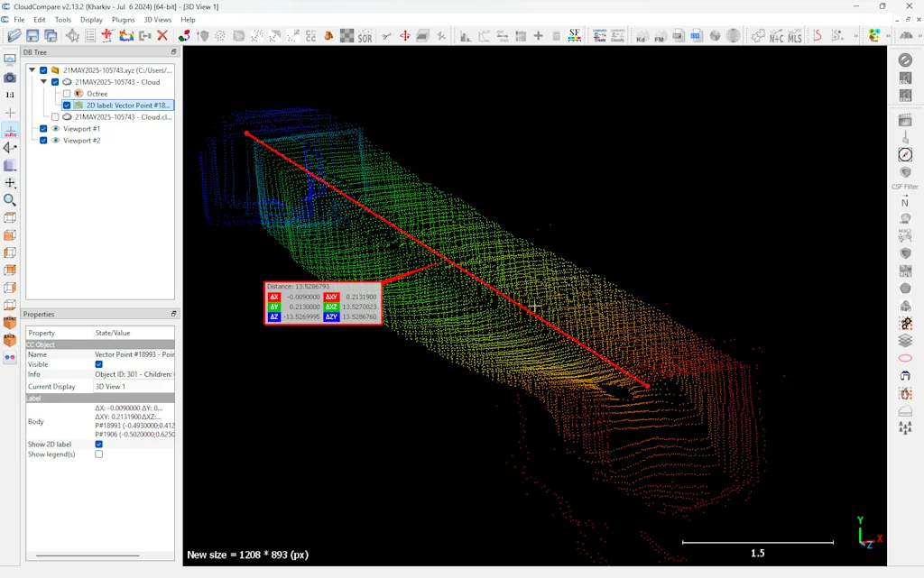Viewport: 924px width, 578px height.
Task: Open the Current Display 3D View 1 dropdown
Action: pyautogui.click(x=134, y=386)
